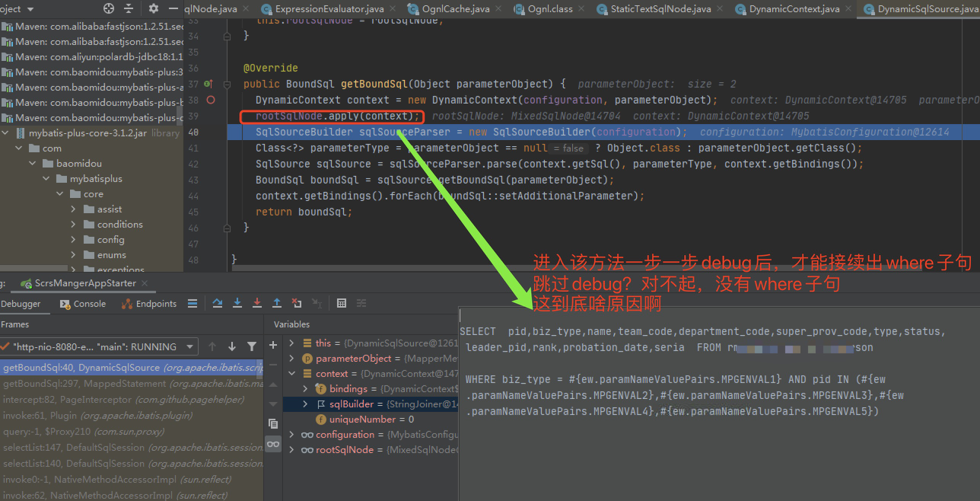Expand the bindings variable node
This screenshot has width=980, height=501.
[305, 388]
